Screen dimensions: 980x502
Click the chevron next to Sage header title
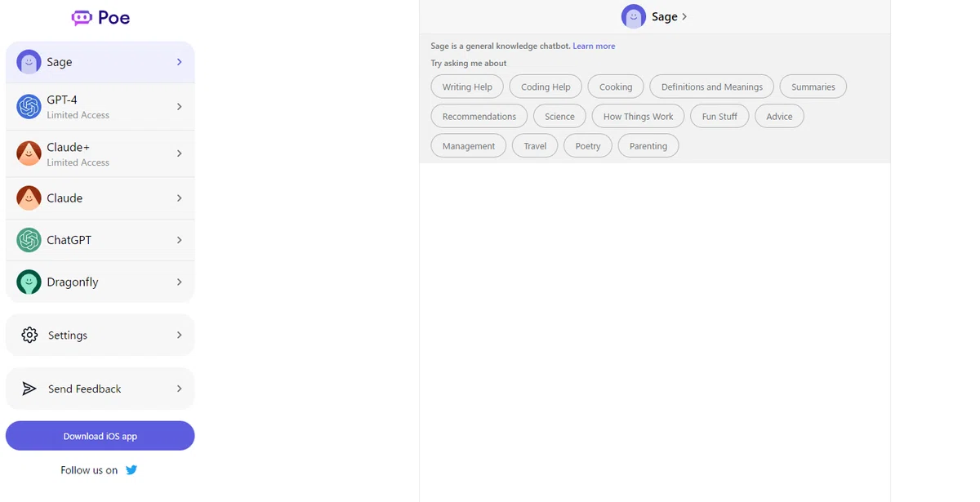[684, 17]
